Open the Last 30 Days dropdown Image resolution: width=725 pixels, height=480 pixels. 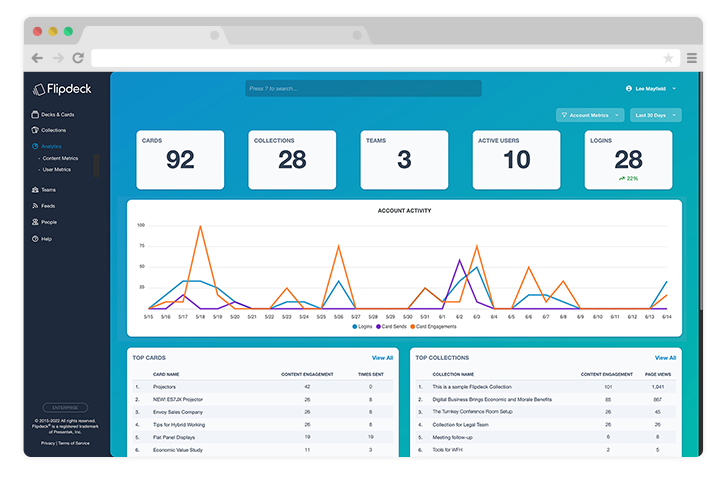[656, 115]
